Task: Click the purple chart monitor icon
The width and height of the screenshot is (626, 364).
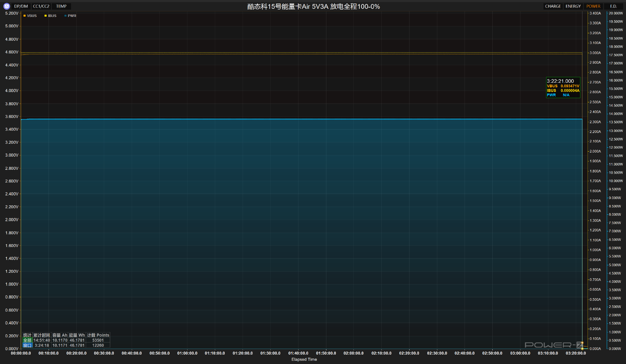Action: coord(7,6)
